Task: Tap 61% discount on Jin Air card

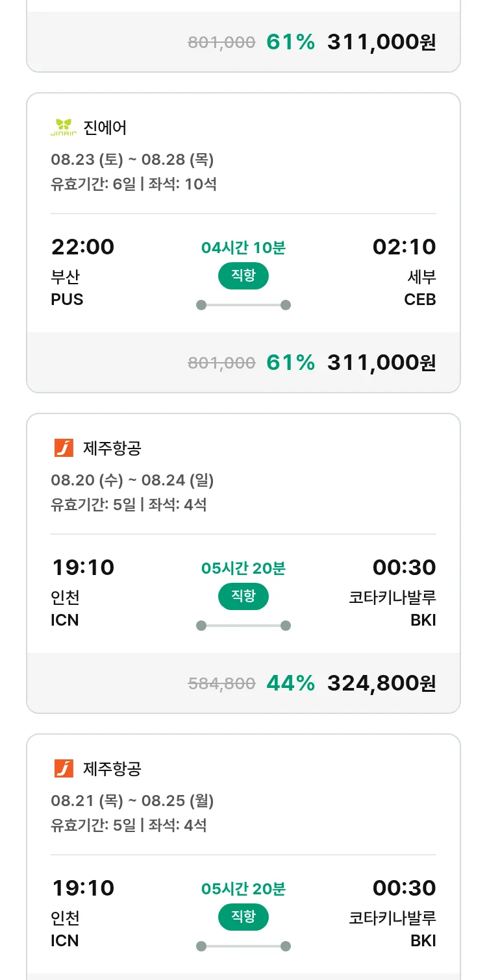Action: pyautogui.click(x=290, y=362)
